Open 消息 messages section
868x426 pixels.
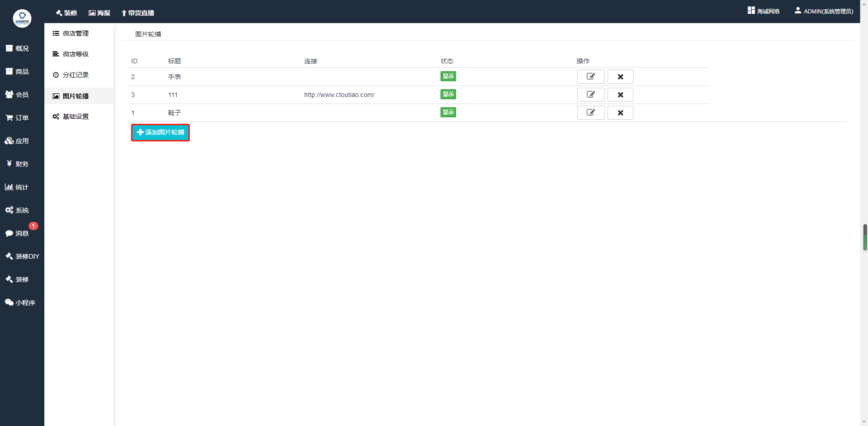pos(17,233)
